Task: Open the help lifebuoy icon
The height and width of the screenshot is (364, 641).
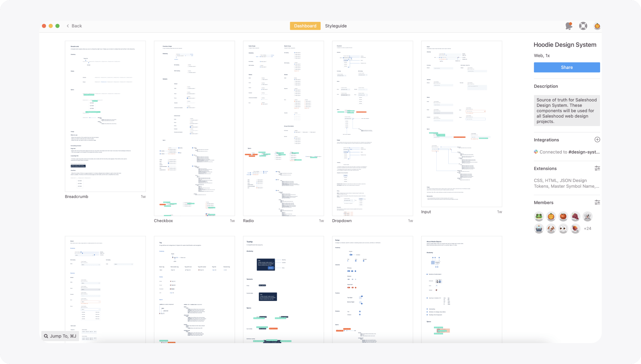Action: (x=583, y=26)
